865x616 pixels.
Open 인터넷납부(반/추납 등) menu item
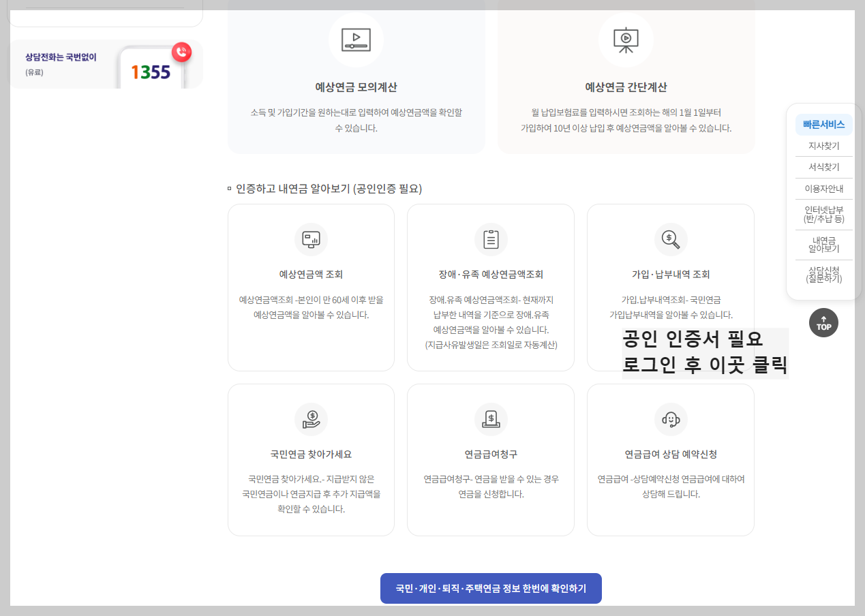[823, 215]
